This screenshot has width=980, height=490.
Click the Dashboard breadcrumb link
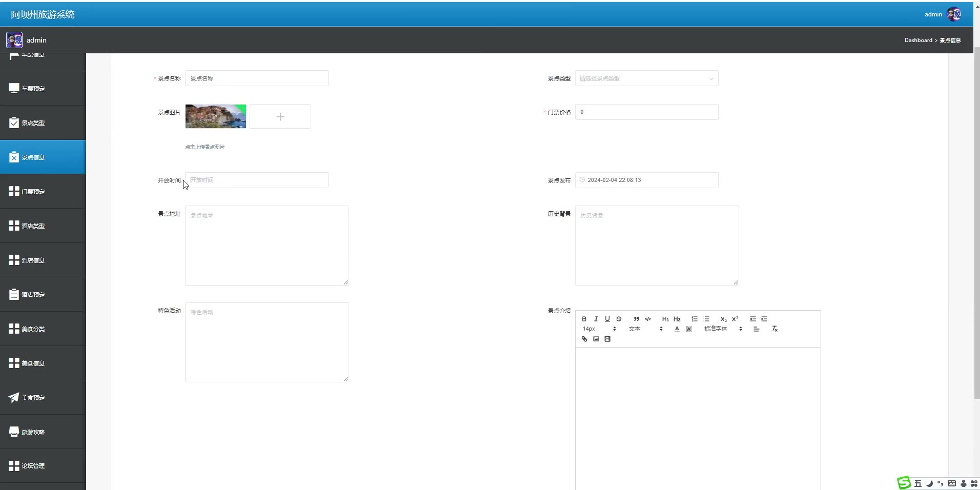918,40
